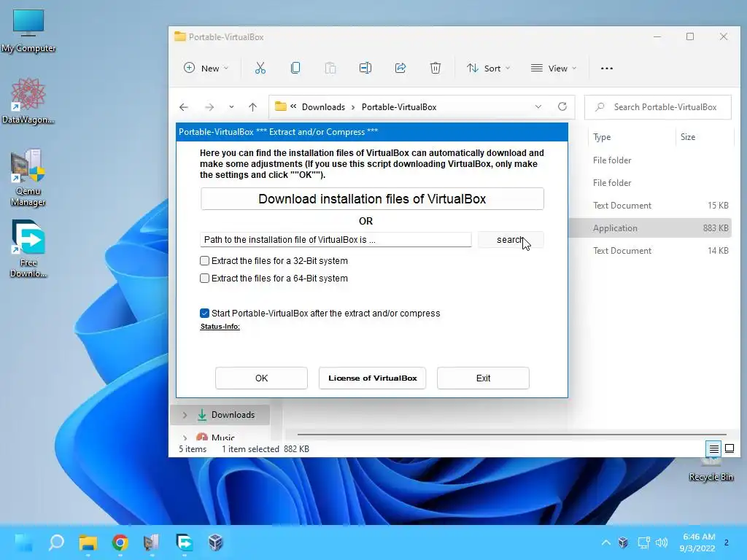Click the VirtualBox icon in system tray
Viewport: 747px width, 560px height.
pyautogui.click(x=623, y=542)
